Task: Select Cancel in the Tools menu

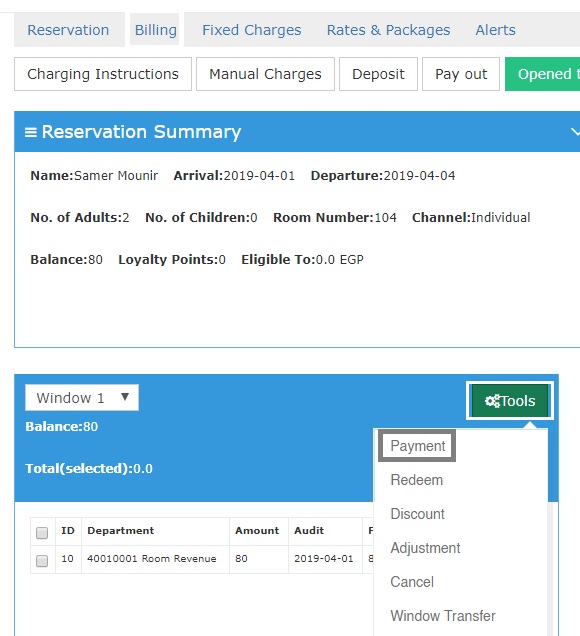Action: (412, 582)
